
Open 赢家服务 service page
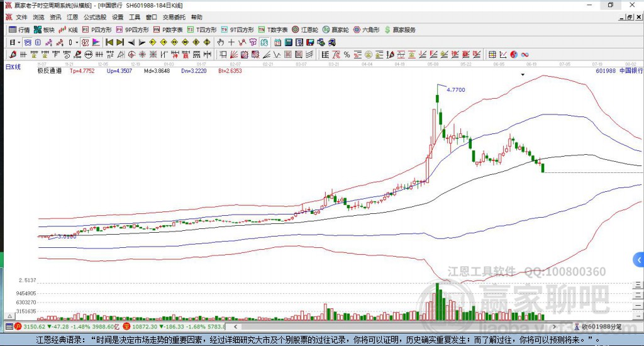(x=399, y=30)
